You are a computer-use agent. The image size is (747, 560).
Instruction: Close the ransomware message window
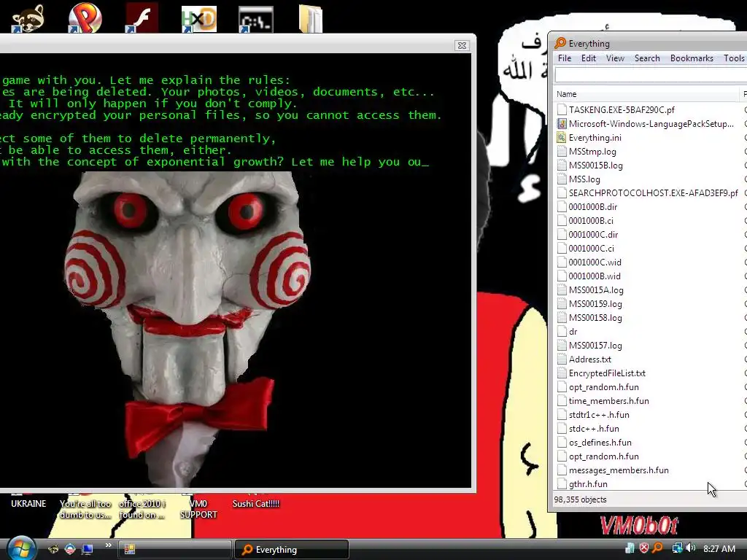pyautogui.click(x=462, y=45)
